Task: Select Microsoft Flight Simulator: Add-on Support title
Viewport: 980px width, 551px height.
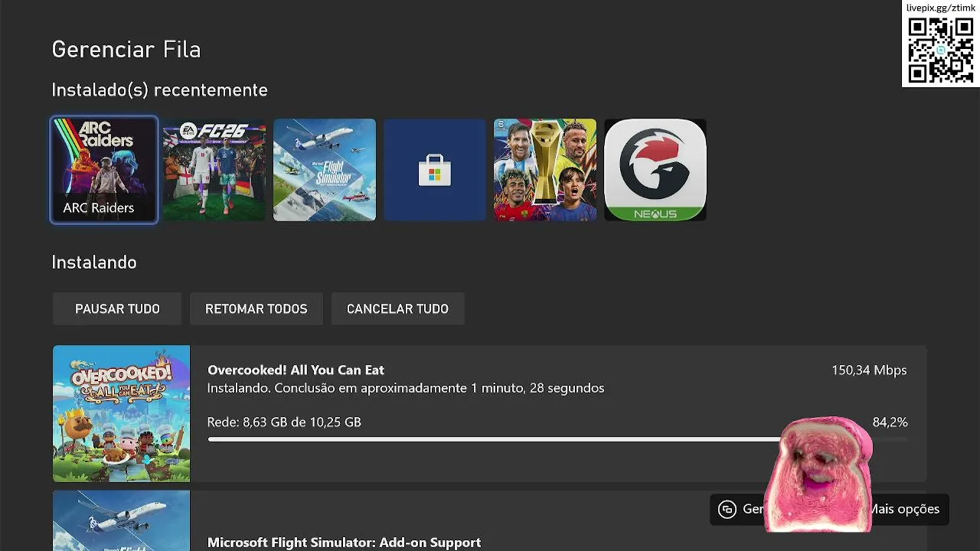Action: pos(344,543)
